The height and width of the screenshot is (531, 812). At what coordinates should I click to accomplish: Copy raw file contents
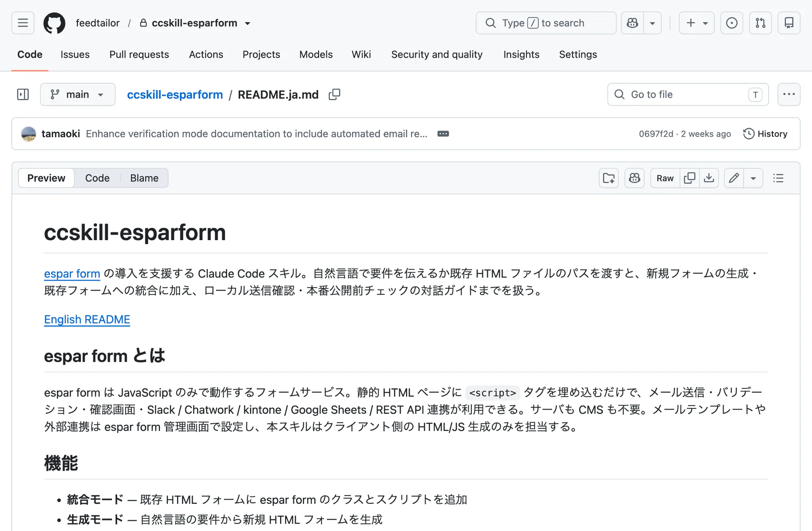pos(689,178)
